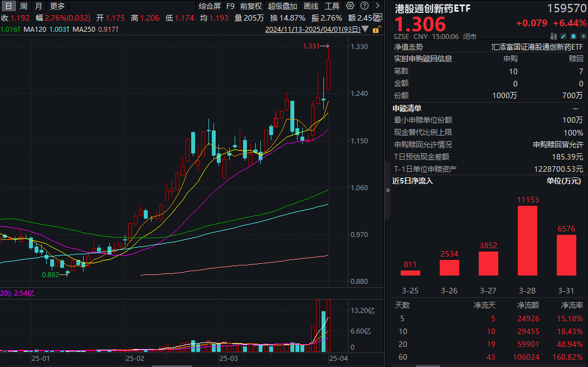Click the F9 quote button
Screen dimensions: 588x367
[230, 6]
